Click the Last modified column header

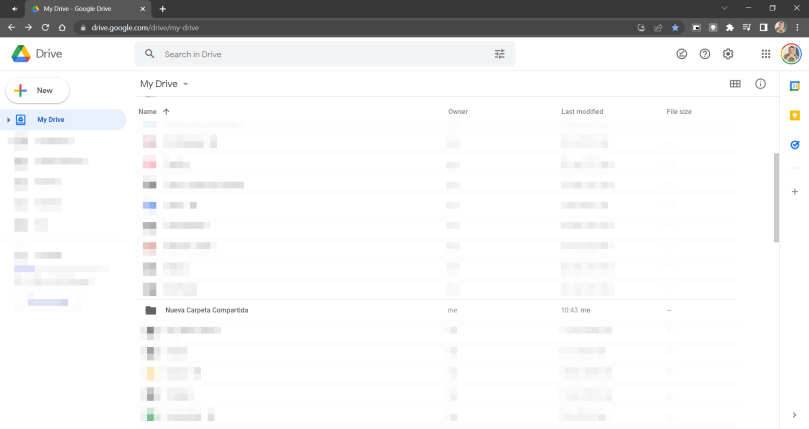coord(582,112)
